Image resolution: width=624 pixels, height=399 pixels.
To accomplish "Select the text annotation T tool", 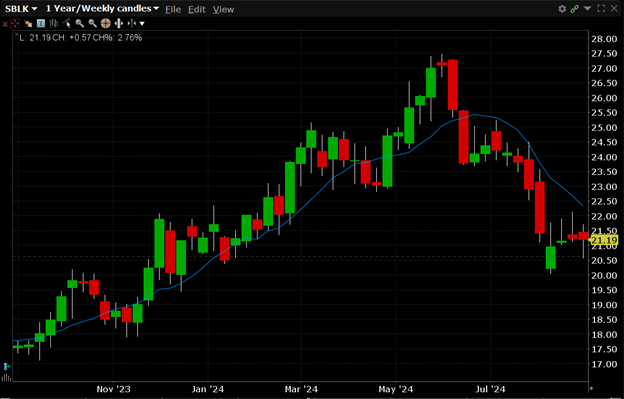I will click(41, 23).
